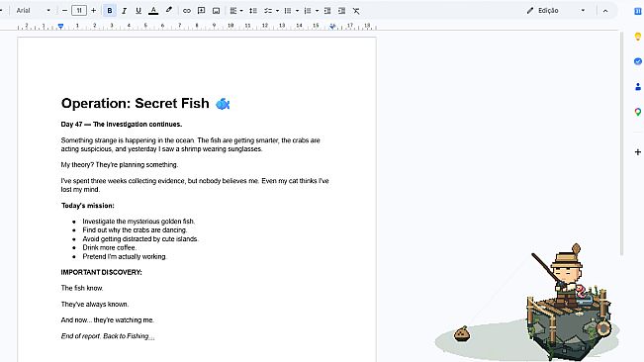The width and height of the screenshot is (644, 362).
Task: Increase the paragraph indent
Action: tap(341, 11)
